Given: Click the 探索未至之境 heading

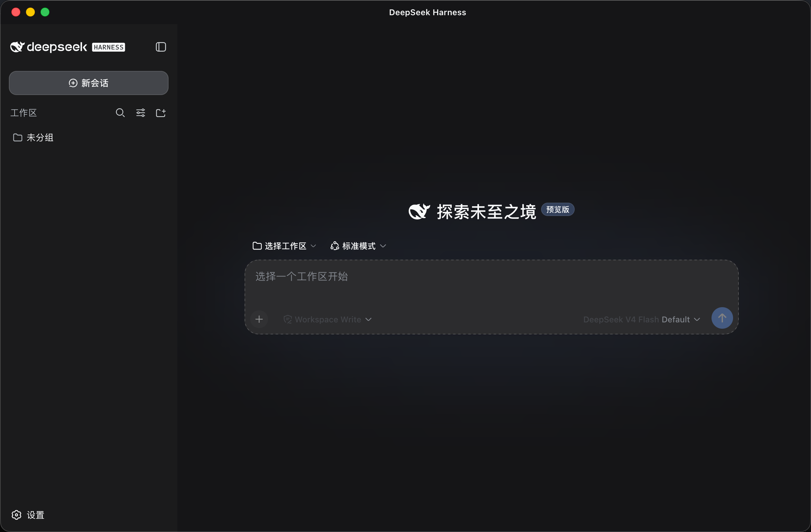Looking at the screenshot, I should point(487,212).
